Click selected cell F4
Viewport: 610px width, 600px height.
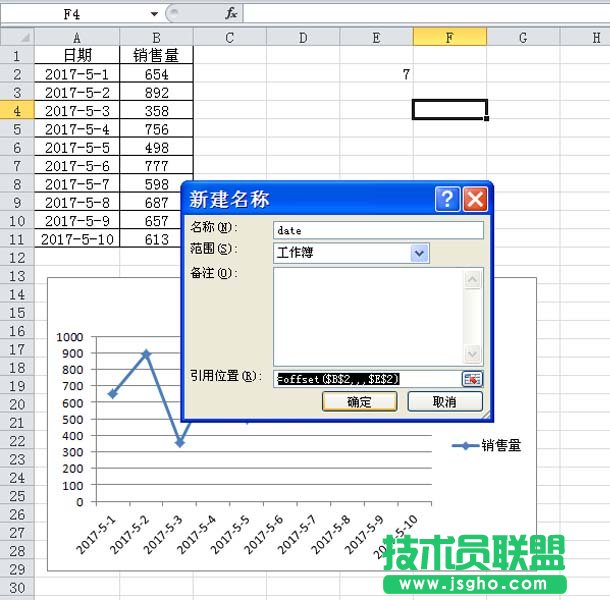450,110
